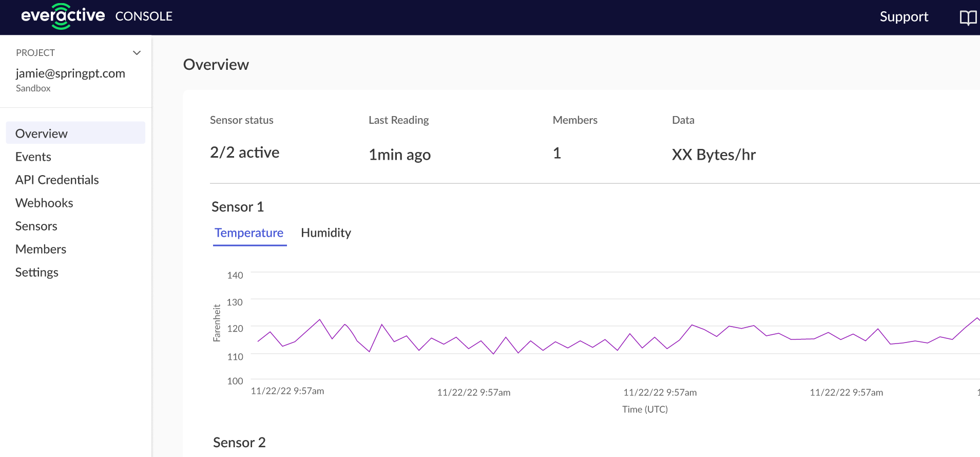Go to Members in sidebar

(x=41, y=249)
